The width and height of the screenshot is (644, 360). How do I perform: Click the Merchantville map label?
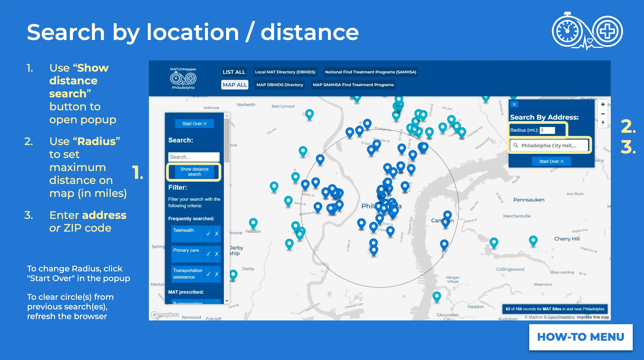click(517, 216)
